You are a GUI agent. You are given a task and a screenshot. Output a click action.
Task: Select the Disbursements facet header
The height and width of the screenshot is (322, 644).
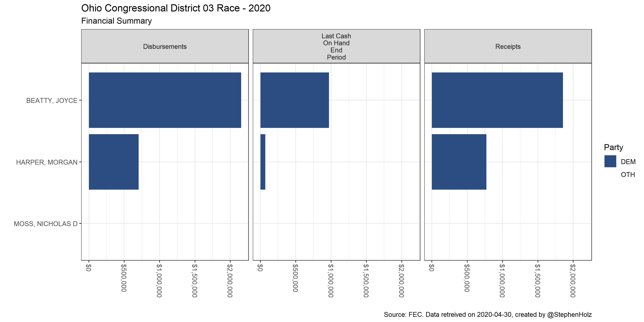[x=165, y=47]
